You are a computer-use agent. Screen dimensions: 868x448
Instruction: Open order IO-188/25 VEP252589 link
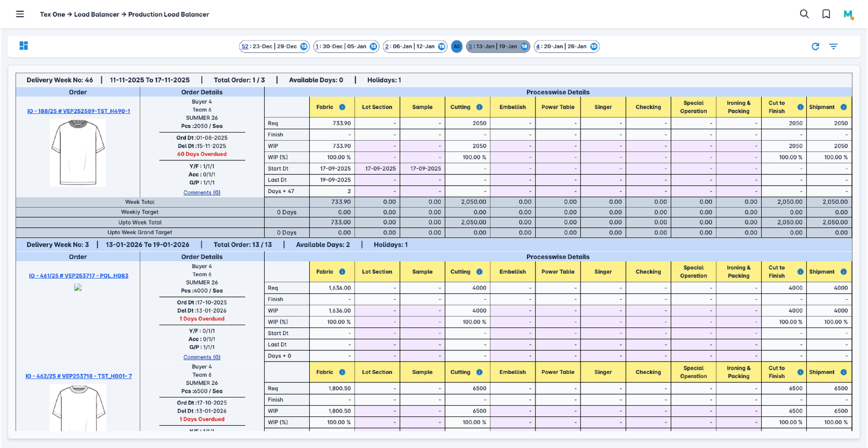(x=79, y=111)
